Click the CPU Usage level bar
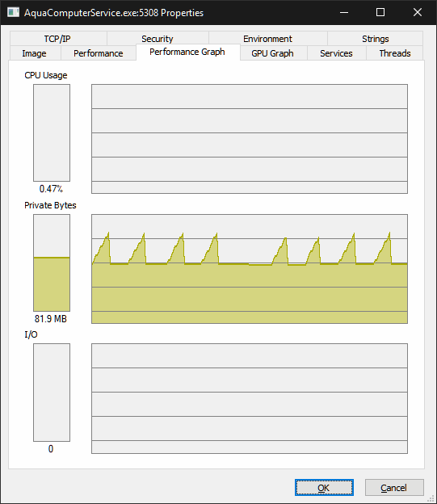Viewport: 437px width, 504px height. coord(52,132)
